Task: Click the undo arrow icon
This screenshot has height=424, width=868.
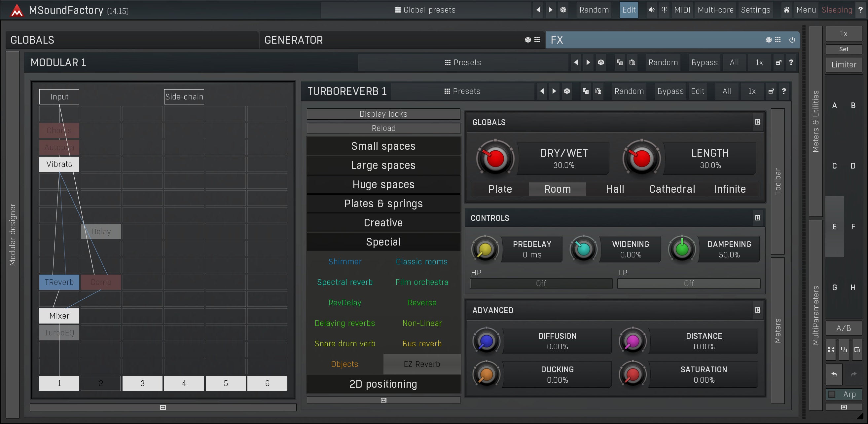Action: point(834,374)
